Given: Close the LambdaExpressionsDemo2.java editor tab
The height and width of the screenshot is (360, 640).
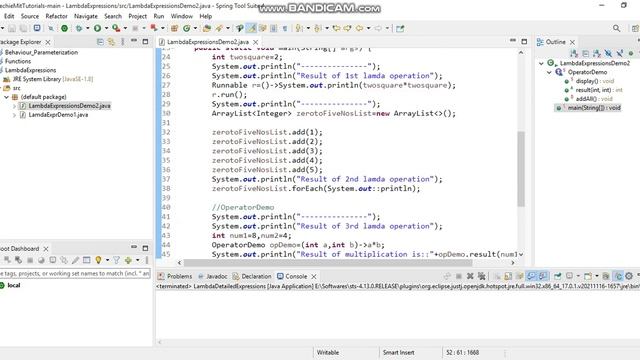Looking at the screenshot, I should [256, 42].
